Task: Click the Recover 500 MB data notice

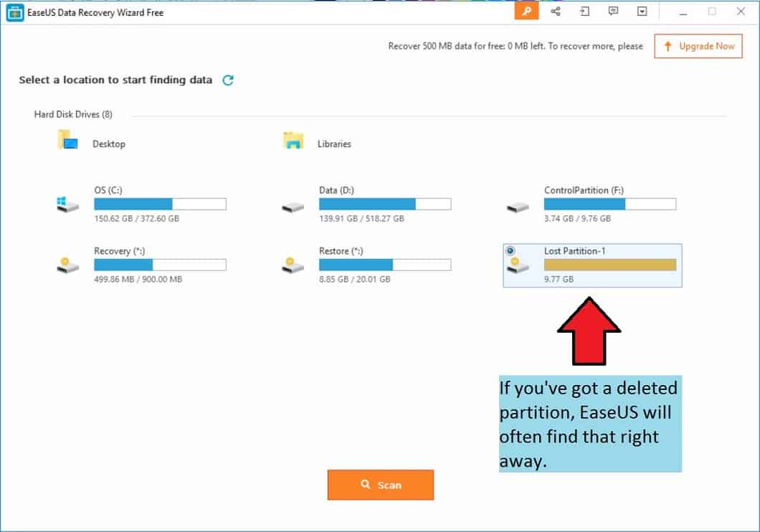Action: (x=516, y=46)
